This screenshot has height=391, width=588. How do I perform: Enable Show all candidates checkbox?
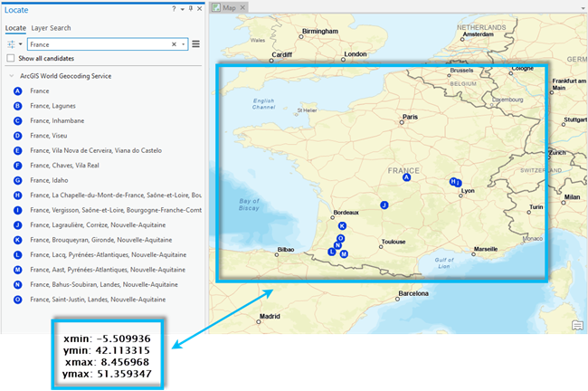click(x=11, y=58)
